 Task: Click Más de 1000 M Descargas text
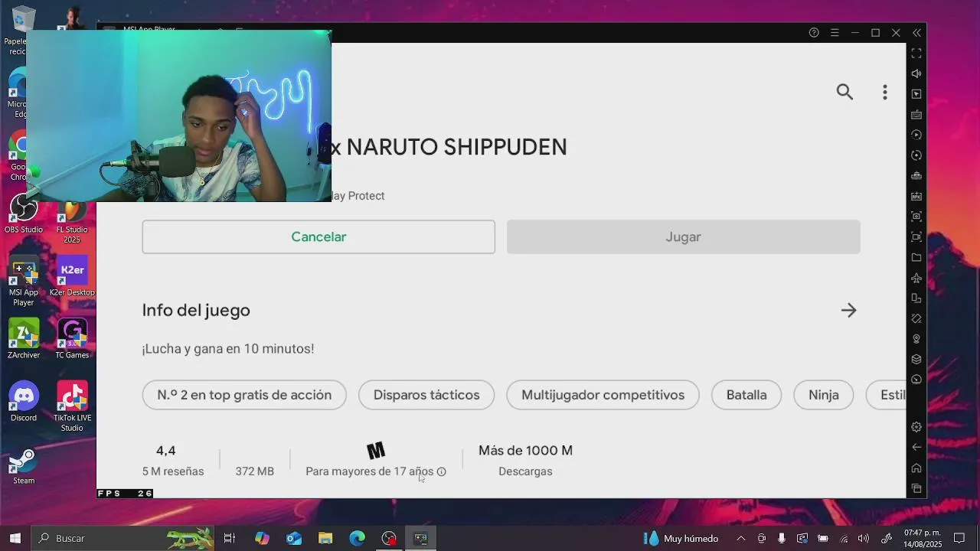(525, 461)
